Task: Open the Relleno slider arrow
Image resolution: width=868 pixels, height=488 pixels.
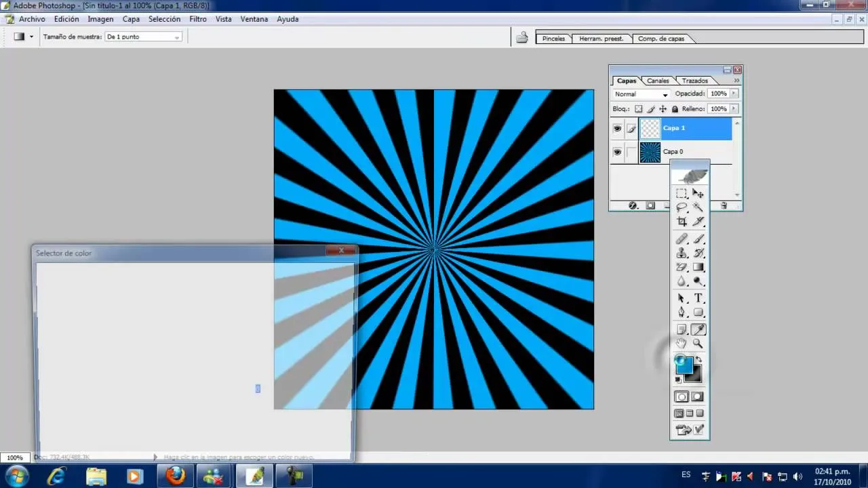Action: pos(734,108)
